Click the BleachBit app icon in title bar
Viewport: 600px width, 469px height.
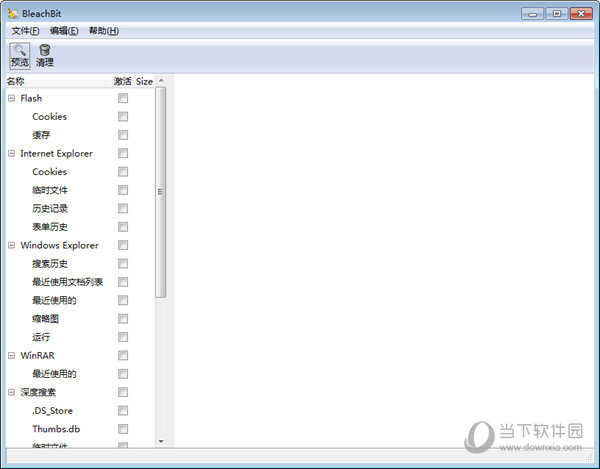[13, 13]
